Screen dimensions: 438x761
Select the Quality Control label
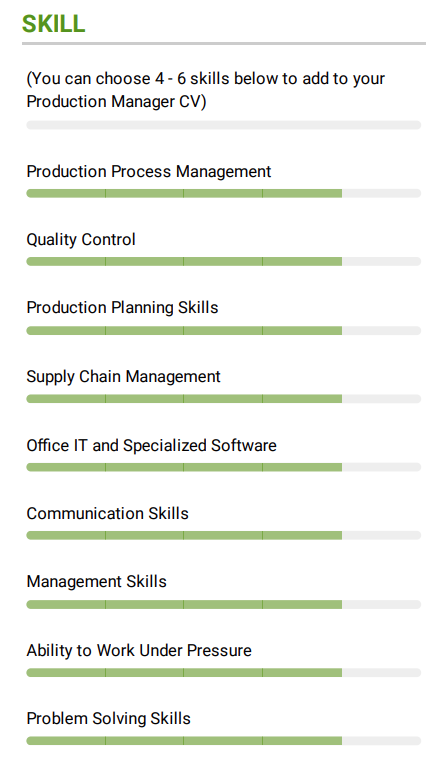click(81, 239)
